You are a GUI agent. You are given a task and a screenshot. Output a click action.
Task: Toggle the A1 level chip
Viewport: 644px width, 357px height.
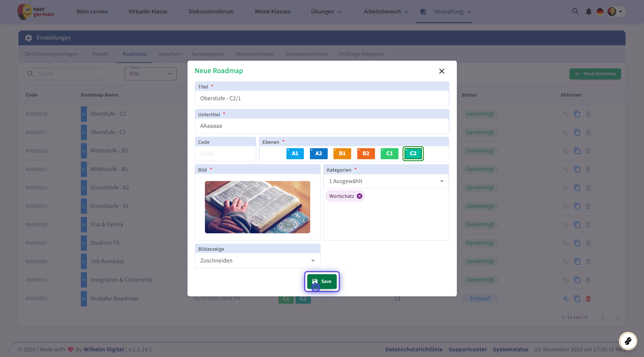(295, 154)
